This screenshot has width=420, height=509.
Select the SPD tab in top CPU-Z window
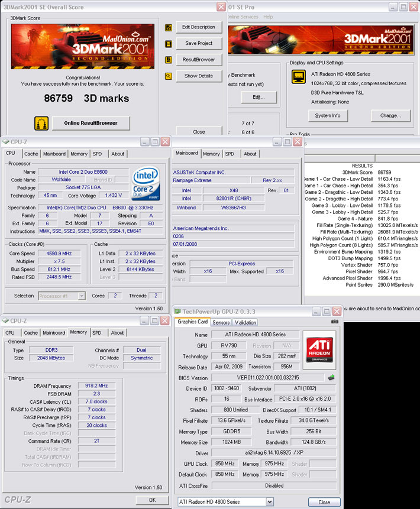tap(97, 154)
